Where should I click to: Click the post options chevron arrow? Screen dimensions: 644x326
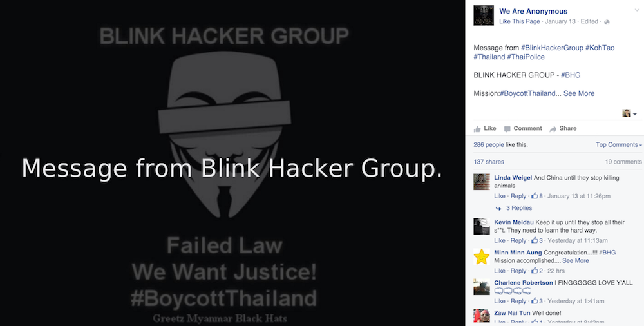pyautogui.click(x=637, y=10)
